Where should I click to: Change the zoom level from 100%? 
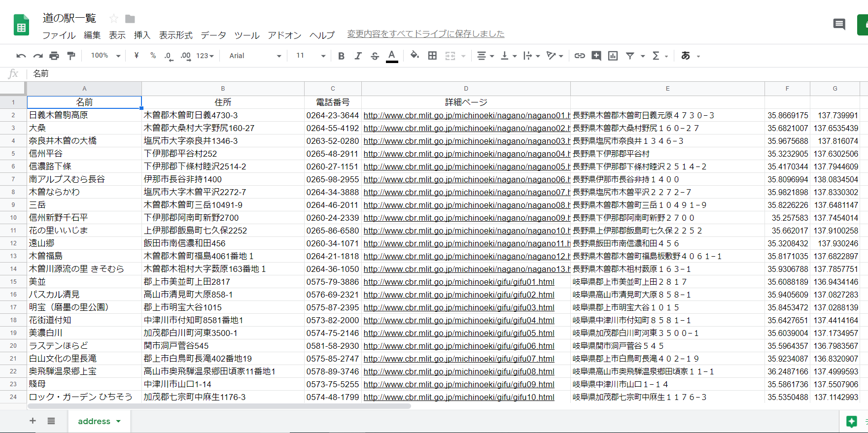coord(105,56)
